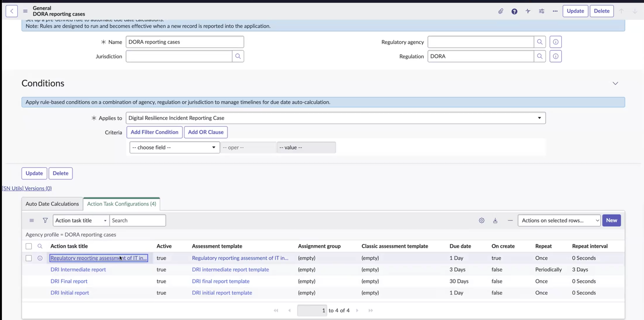
Task: Open the Regulatory agency lookup magnifier
Action: (x=540, y=42)
